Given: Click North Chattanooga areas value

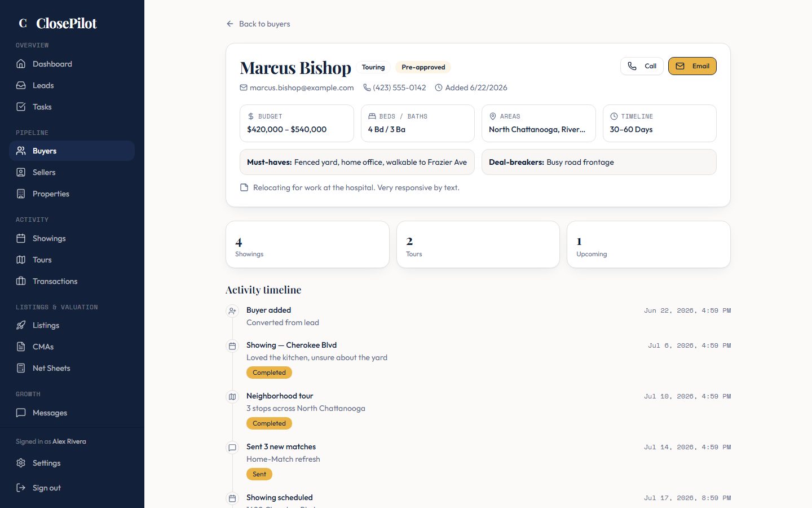Looking at the screenshot, I should (537, 129).
